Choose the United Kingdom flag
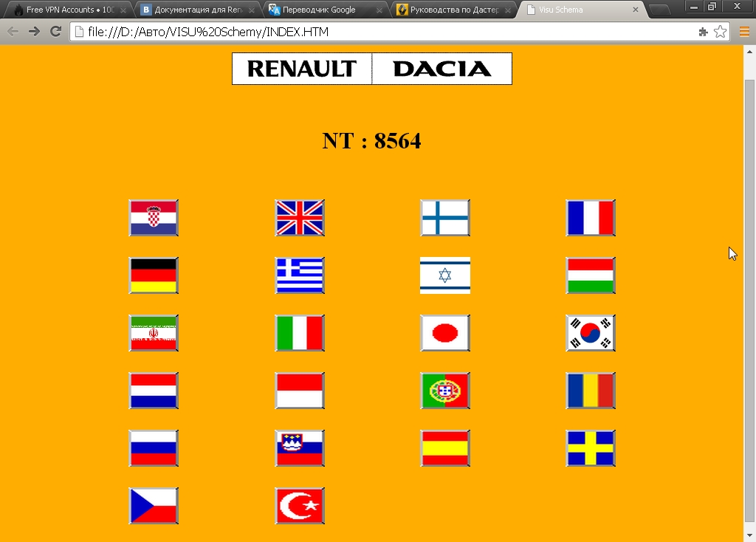Viewport: 756px width, 542px height. pos(300,218)
